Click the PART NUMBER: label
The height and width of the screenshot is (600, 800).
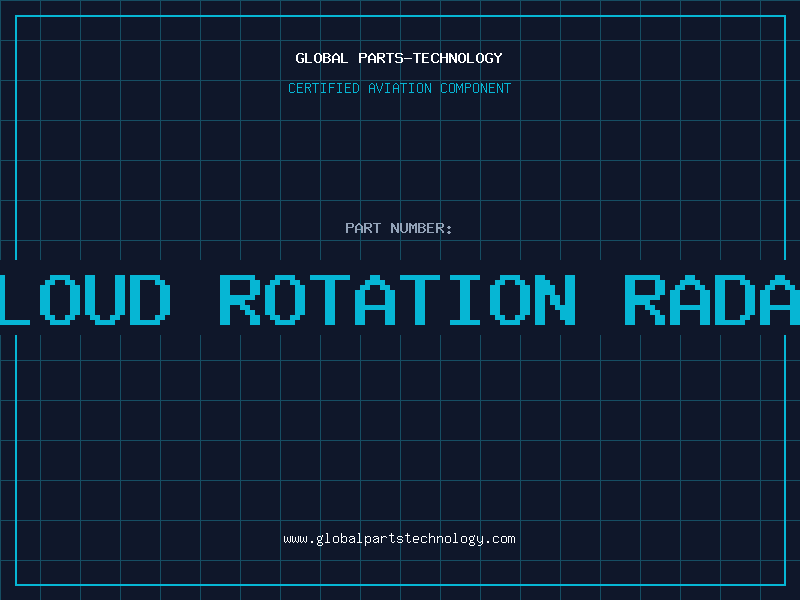399,228
